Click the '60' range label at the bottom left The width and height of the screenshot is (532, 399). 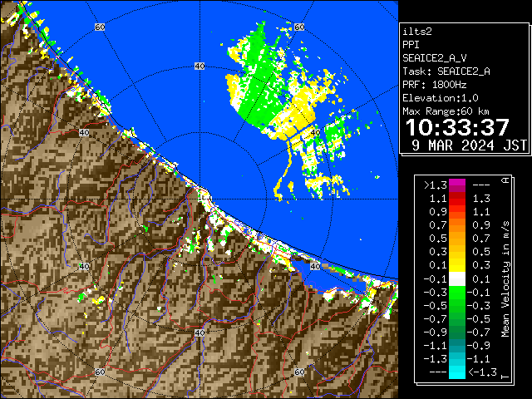coord(100,372)
